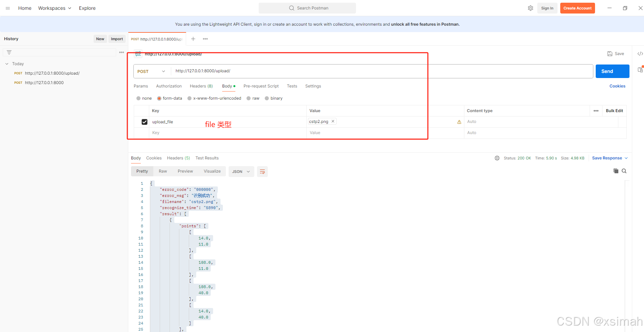Search within the response body
644x332 pixels.
pyautogui.click(x=624, y=171)
